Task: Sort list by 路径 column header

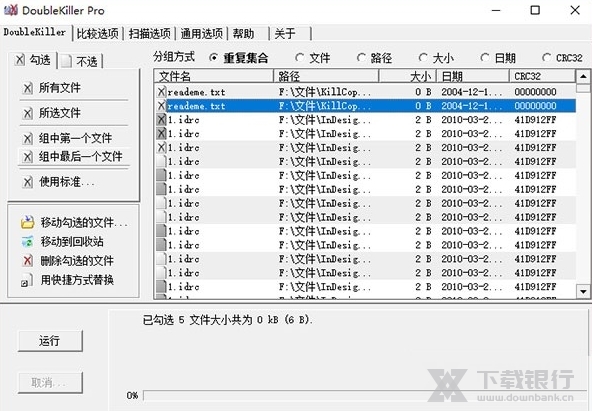Action: [326, 76]
